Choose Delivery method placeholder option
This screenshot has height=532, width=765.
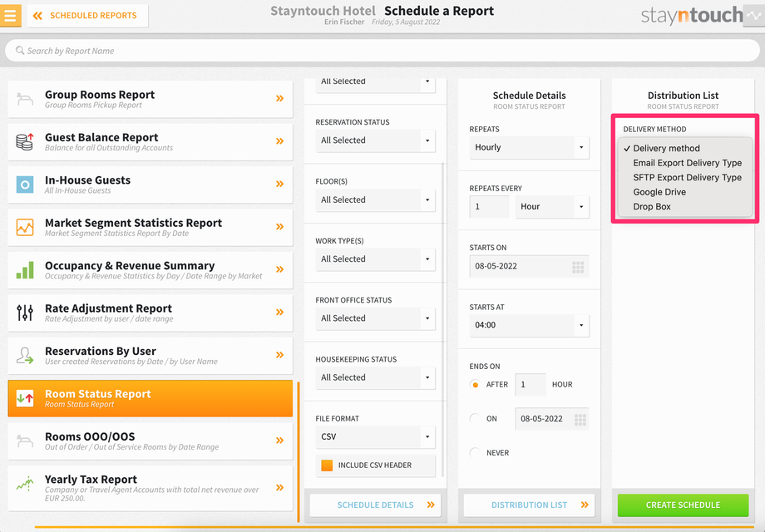pos(685,148)
